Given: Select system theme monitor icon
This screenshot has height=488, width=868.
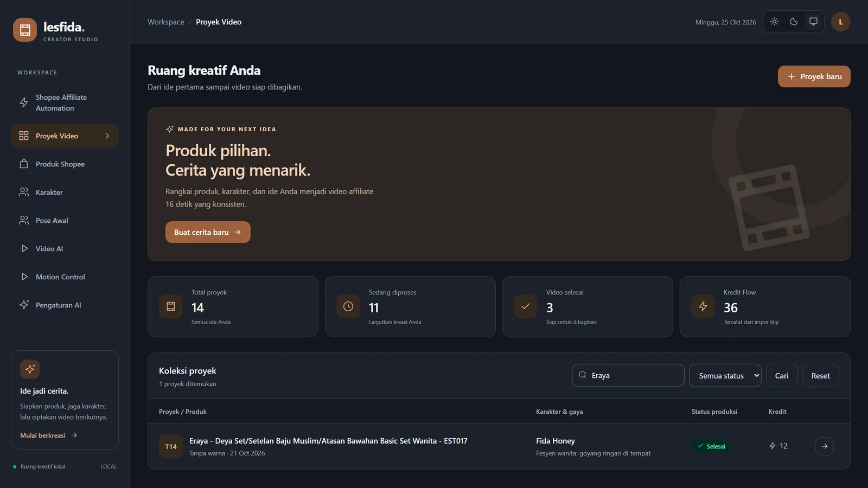Looking at the screenshot, I should (x=813, y=22).
